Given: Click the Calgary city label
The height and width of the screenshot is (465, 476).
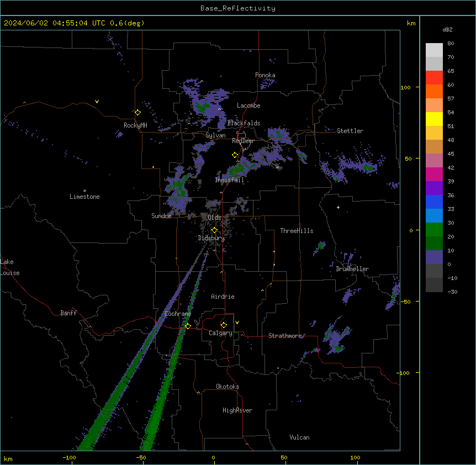Looking at the screenshot, I should [220, 333].
